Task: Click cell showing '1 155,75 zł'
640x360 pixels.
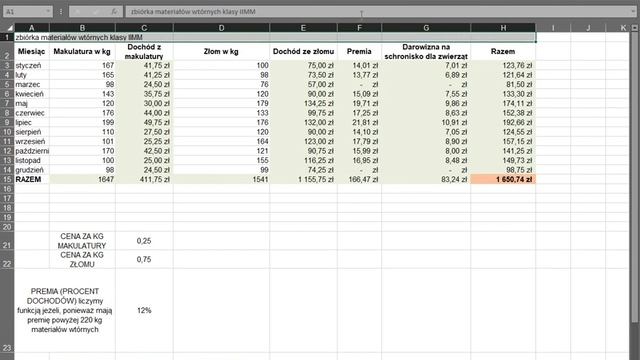Action: (x=303, y=179)
